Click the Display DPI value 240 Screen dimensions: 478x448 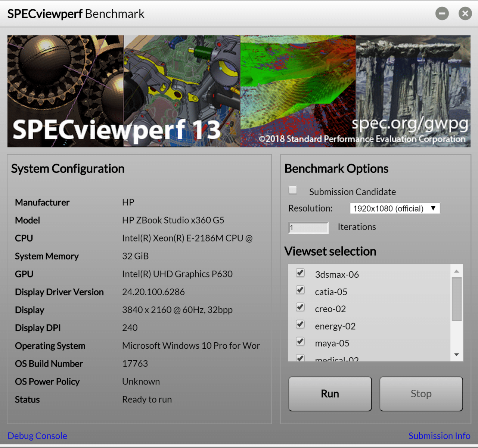(x=130, y=328)
